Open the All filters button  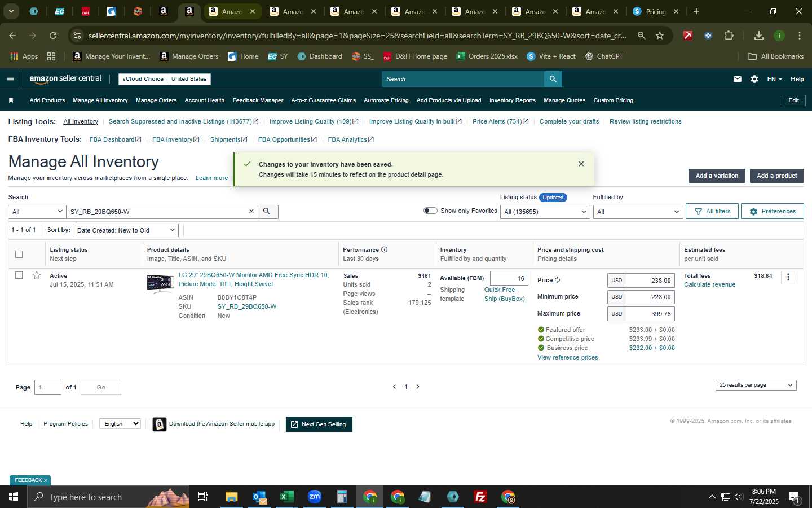pos(712,211)
